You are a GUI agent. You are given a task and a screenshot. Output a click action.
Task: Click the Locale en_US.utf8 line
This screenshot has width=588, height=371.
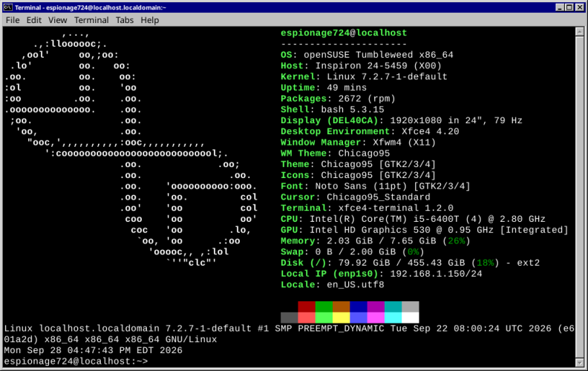click(x=333, y=285)
